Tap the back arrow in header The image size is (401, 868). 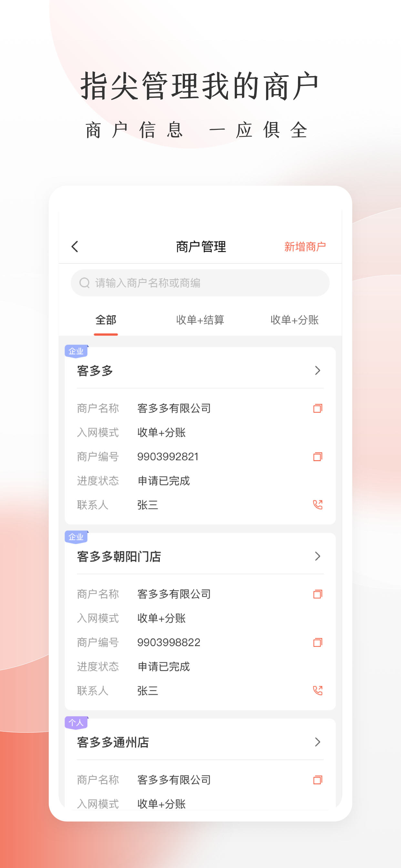(75, 247)
